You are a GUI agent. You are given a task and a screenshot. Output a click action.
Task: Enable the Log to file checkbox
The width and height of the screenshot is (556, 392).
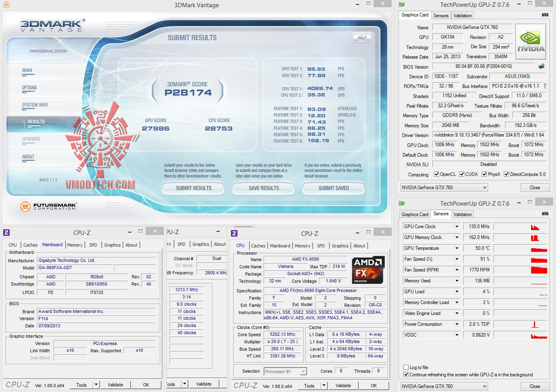(406, 367)
